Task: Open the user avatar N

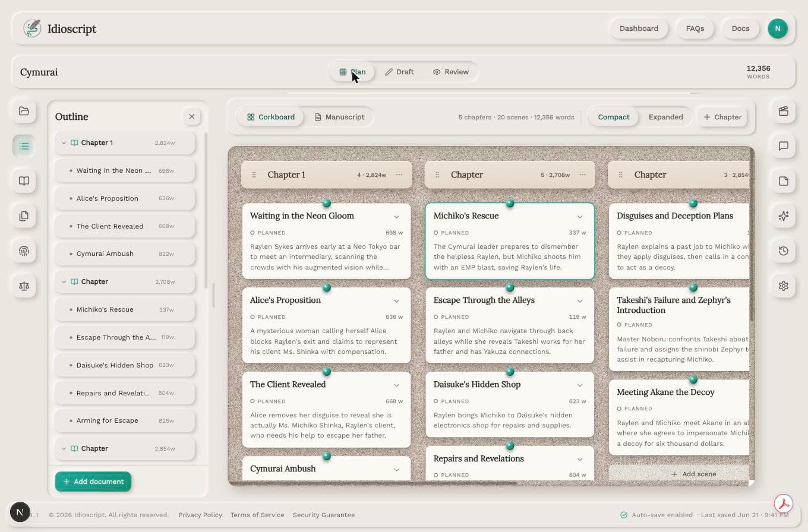Action: pyautogui.click(x=777, y=28)
